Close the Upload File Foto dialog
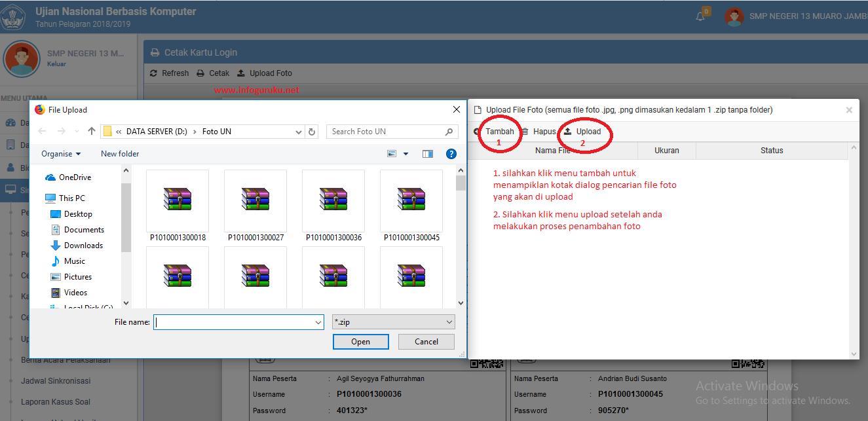 [849, 110]
